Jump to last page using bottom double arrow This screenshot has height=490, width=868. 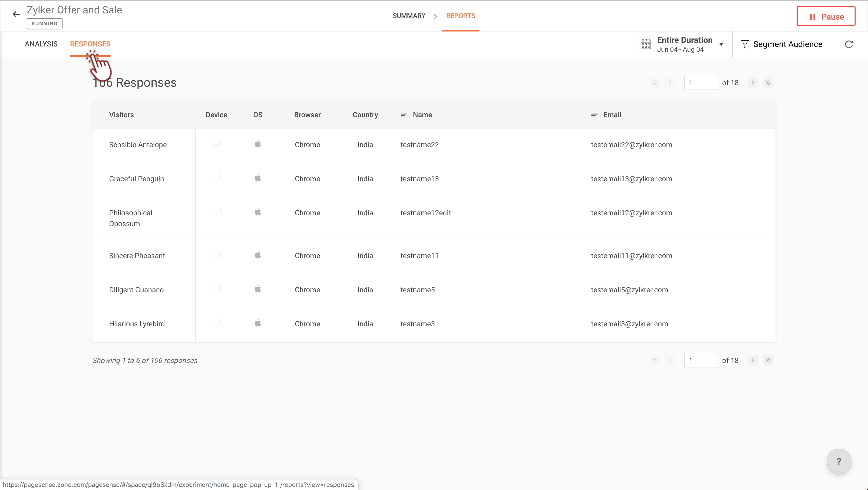[x=768, y=360]
